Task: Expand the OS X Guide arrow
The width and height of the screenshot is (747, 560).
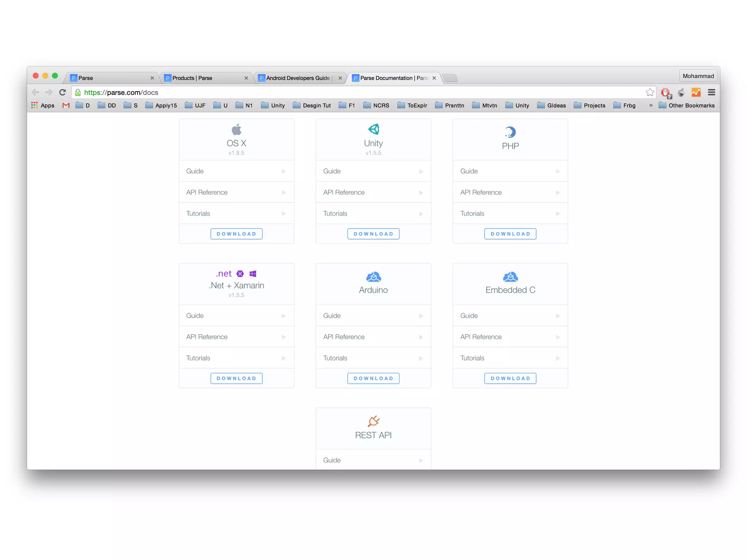Action: click(283, 171)
